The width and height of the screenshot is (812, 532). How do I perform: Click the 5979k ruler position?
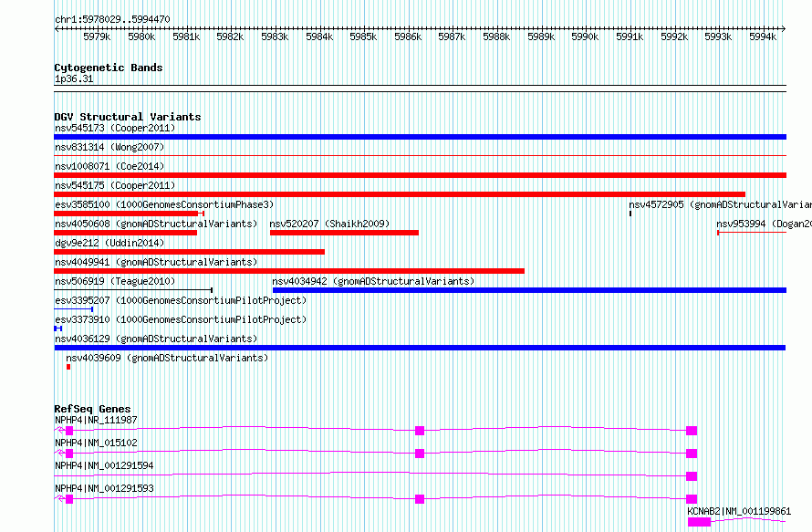point(97,37)
